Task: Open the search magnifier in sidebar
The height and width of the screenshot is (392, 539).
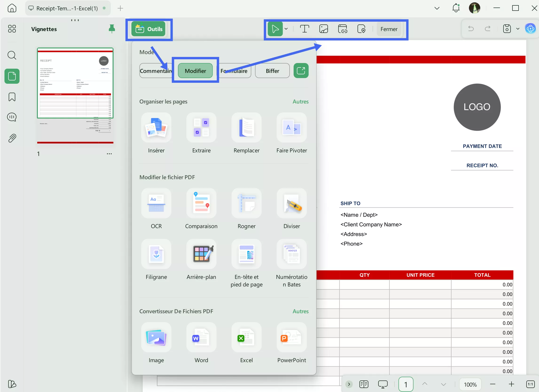Action: (x=12, y=55)
